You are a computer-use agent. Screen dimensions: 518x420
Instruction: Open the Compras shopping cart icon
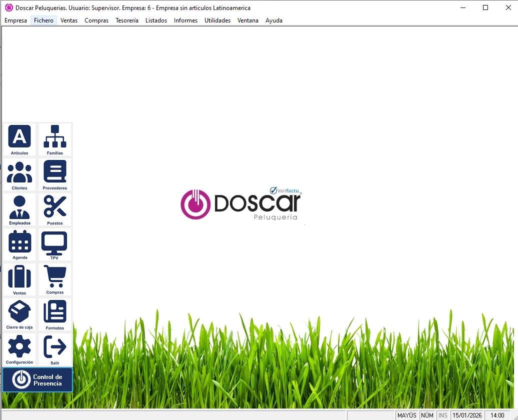coord(55,279)
